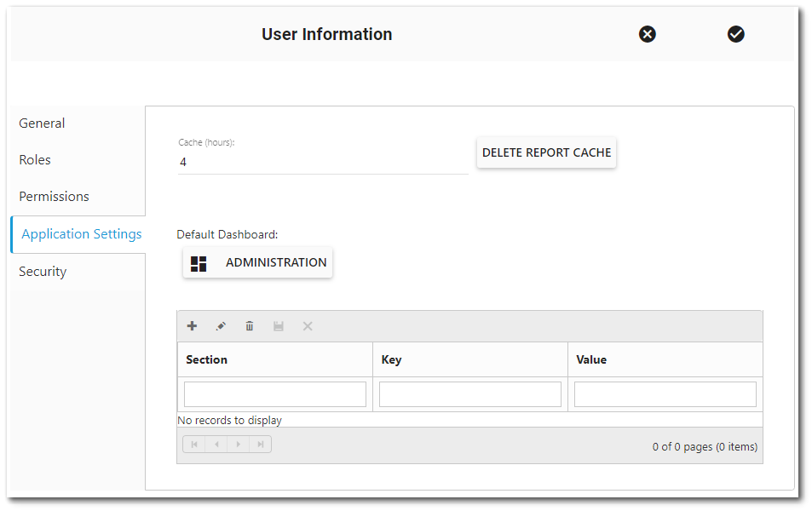Click the previous page arrow
Screen dimensions: 812x511
(x=216, y=444)
